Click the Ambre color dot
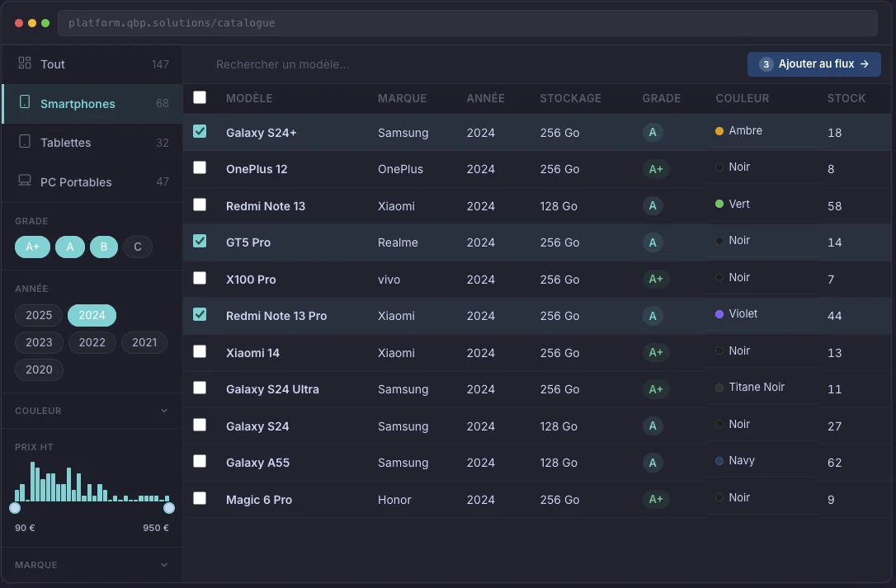896x588 pixels. click(719, 131)
